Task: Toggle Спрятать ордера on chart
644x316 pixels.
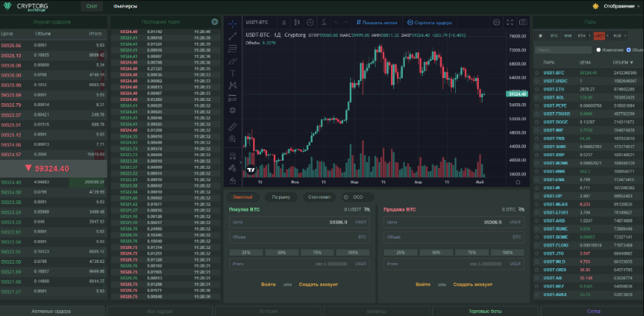Action: [429, 23]
